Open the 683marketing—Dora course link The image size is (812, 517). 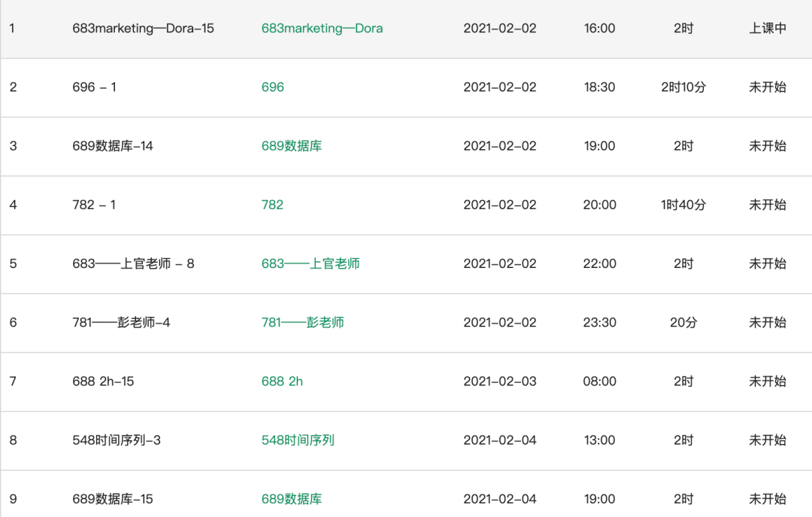322,29
